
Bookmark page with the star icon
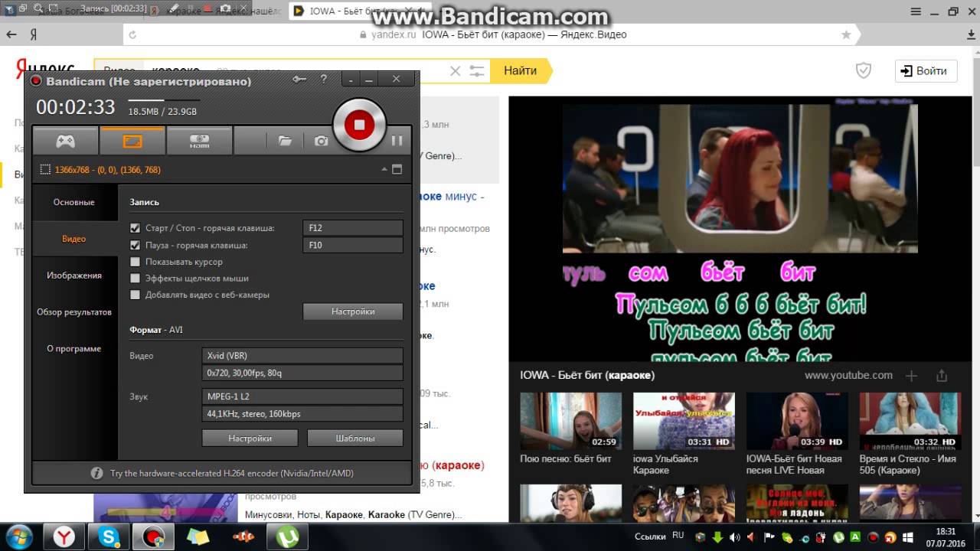point(846,35)
